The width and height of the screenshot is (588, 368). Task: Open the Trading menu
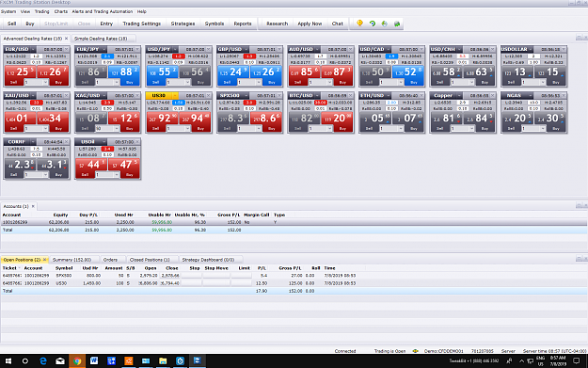click(x=42, y=11)
